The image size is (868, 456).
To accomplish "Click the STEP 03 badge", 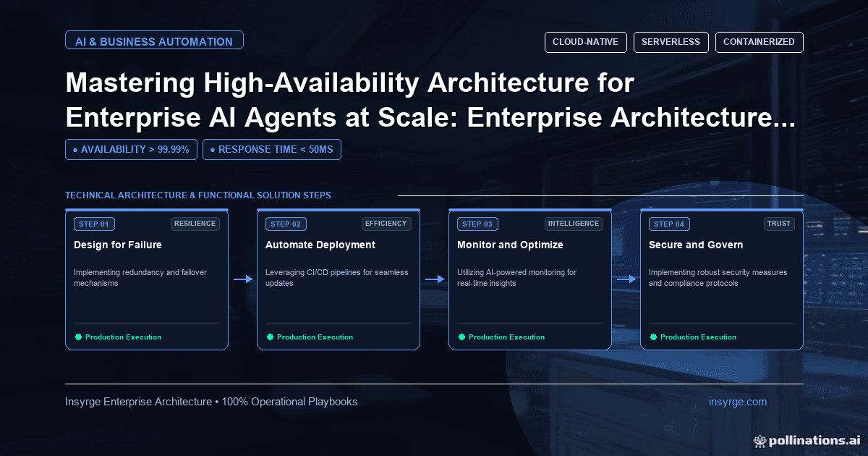I will [477, 224].
